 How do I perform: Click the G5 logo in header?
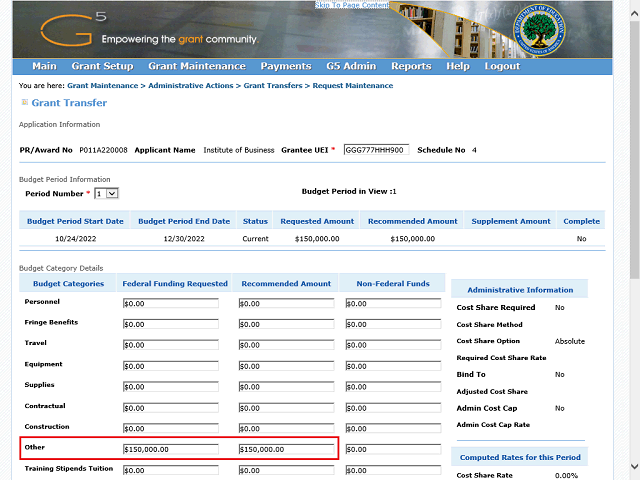click(x=72, y=30)
